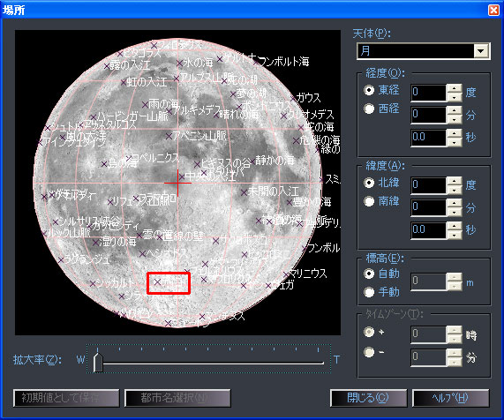The height and width of the screenshot is (420, 504).
Task: Select the 南緯 latitude radio button
Action: [369, 201]
